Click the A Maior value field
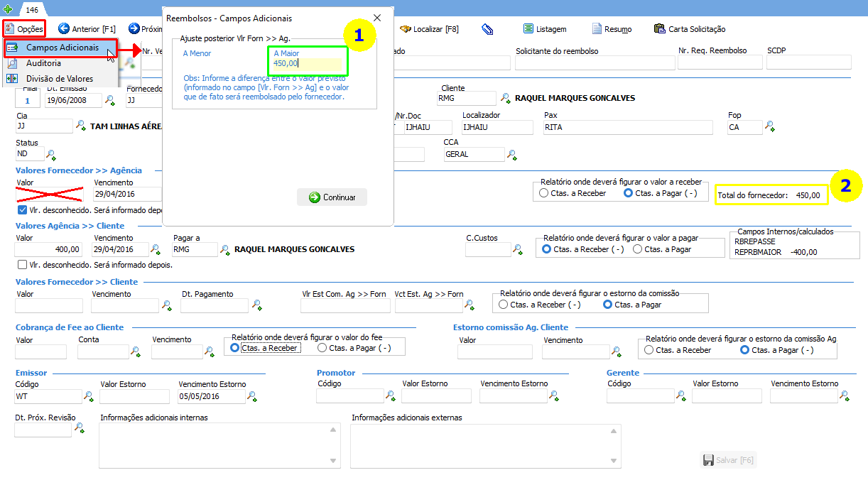868x480 pixels. 309,64
